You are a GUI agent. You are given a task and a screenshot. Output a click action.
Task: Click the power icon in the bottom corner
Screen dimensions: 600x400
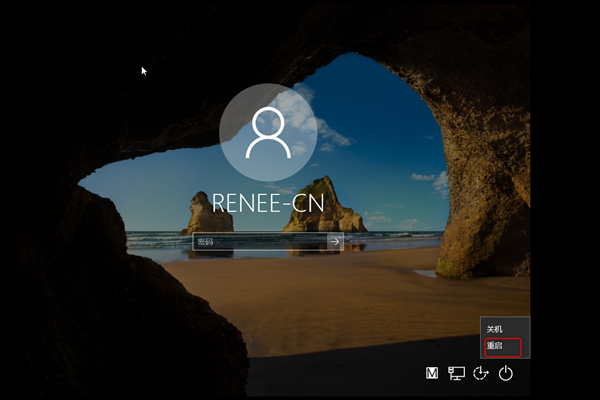506,374
